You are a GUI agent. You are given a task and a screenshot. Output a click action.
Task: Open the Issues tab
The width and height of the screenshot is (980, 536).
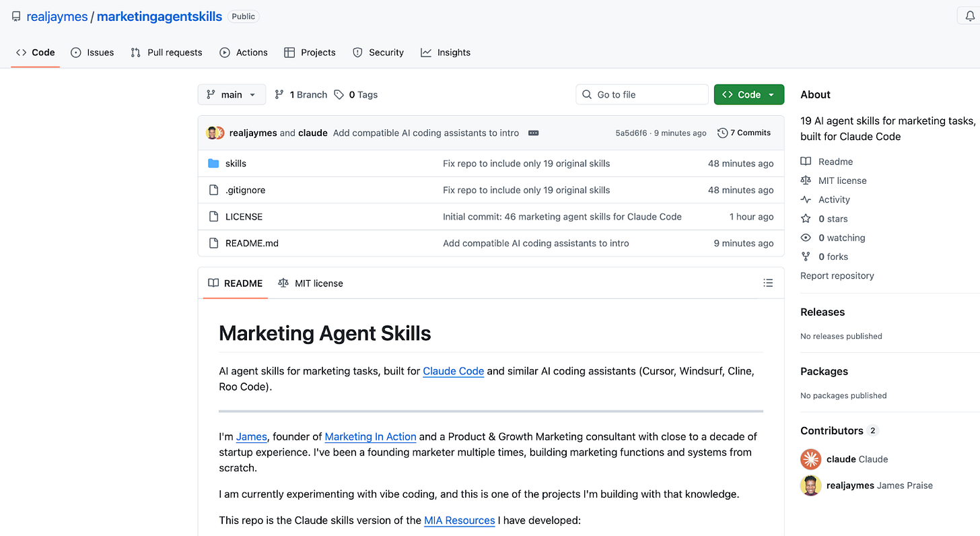(x=92, y=53)
